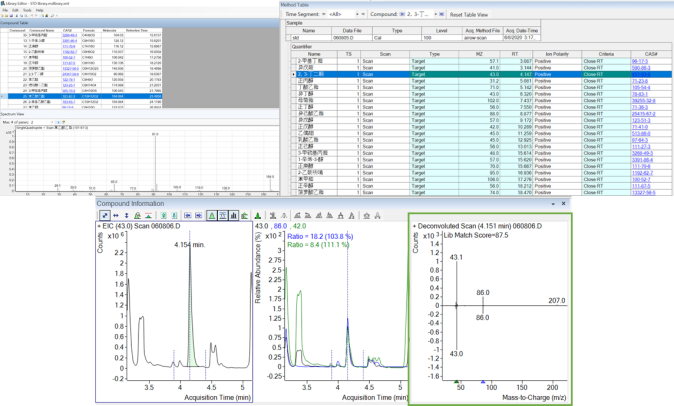This screenshot has width=674, height=406.
Task: Sort Quantifier table by RT column header
Action: tap(515, 54)
